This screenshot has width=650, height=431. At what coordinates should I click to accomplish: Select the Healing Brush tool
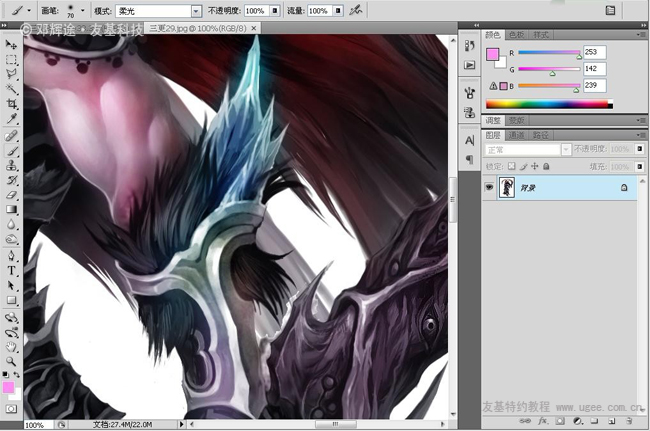11,136
